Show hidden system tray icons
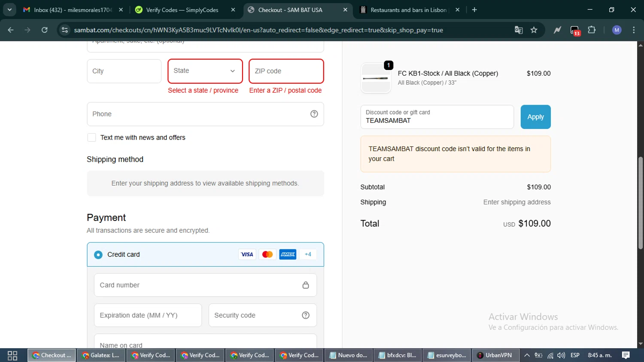Image resolution: width=644 pixels, height=362 pixels. [527, 355]
